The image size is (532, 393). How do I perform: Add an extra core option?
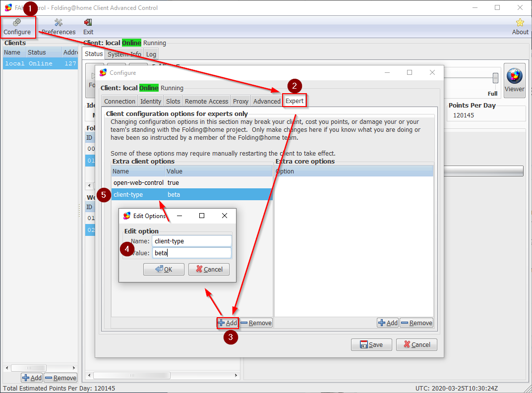(x=388, y=323)
